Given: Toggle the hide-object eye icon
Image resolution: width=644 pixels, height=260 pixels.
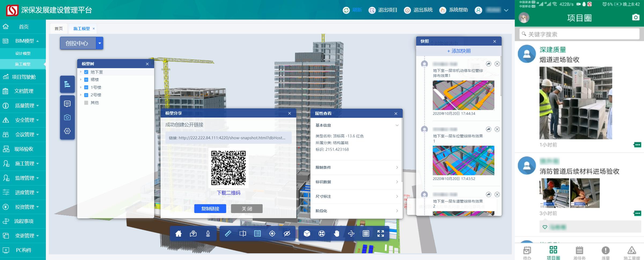Looking at the screenshot, I should [287, 233].
